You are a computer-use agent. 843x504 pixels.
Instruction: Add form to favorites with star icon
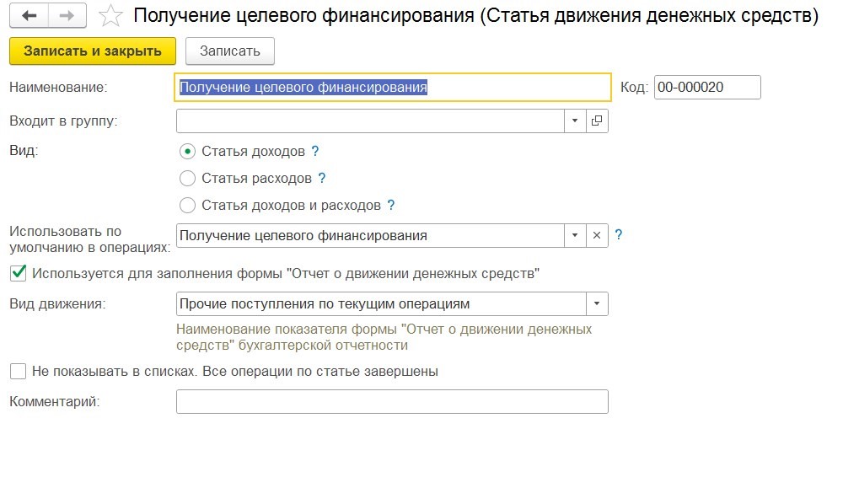tap(110, 16)
